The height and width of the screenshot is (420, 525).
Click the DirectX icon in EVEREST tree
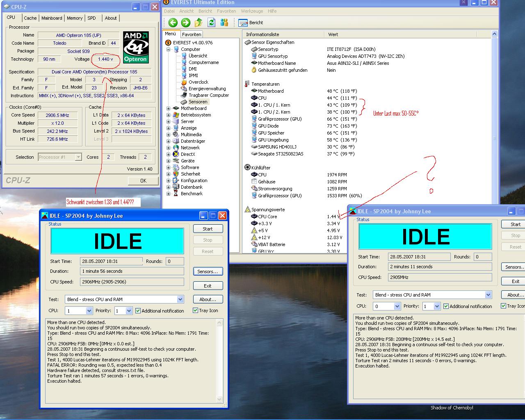pos(176,154)
